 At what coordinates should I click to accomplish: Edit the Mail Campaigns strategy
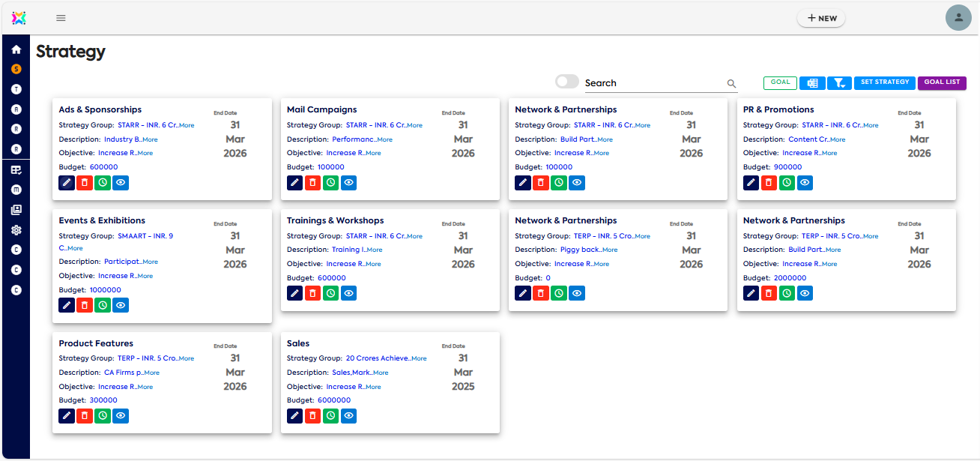(294, 182)
